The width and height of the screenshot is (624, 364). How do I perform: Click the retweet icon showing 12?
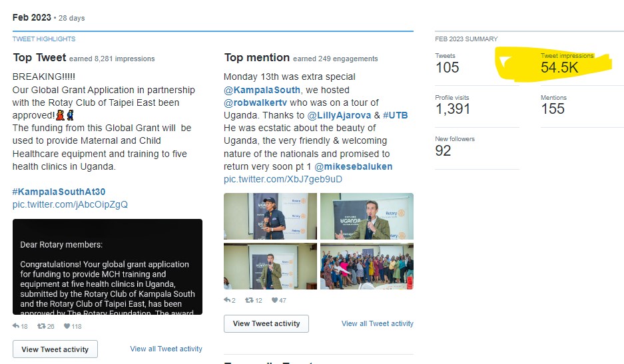249,300
